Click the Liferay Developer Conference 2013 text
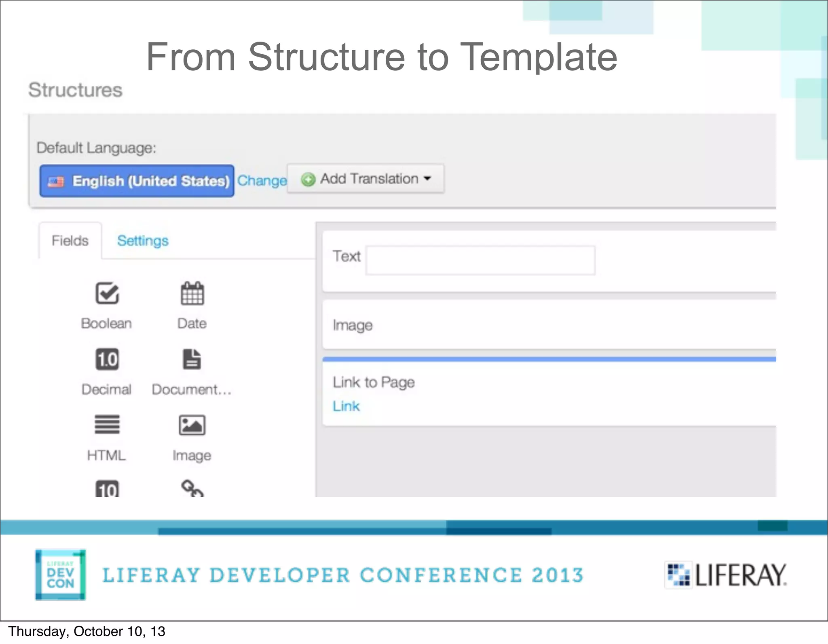This screenshot has height=644, width=828. (x=343, y=575)
